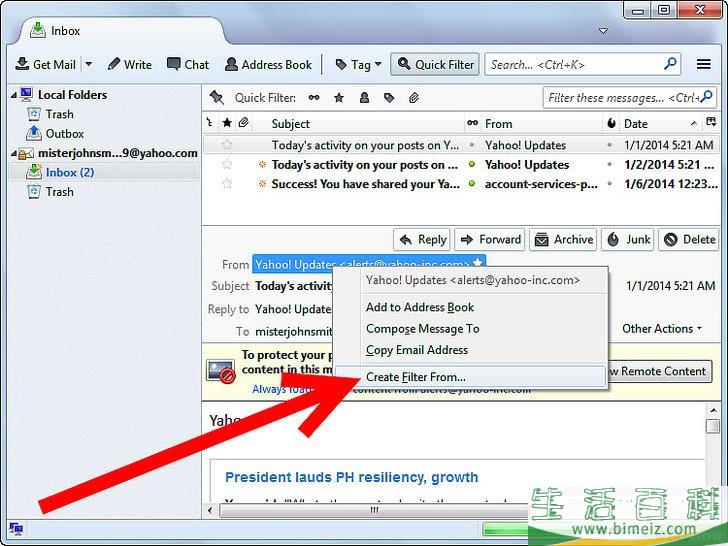Click the star next to sender address
This screenshot has height=546, width=728.
478,263
